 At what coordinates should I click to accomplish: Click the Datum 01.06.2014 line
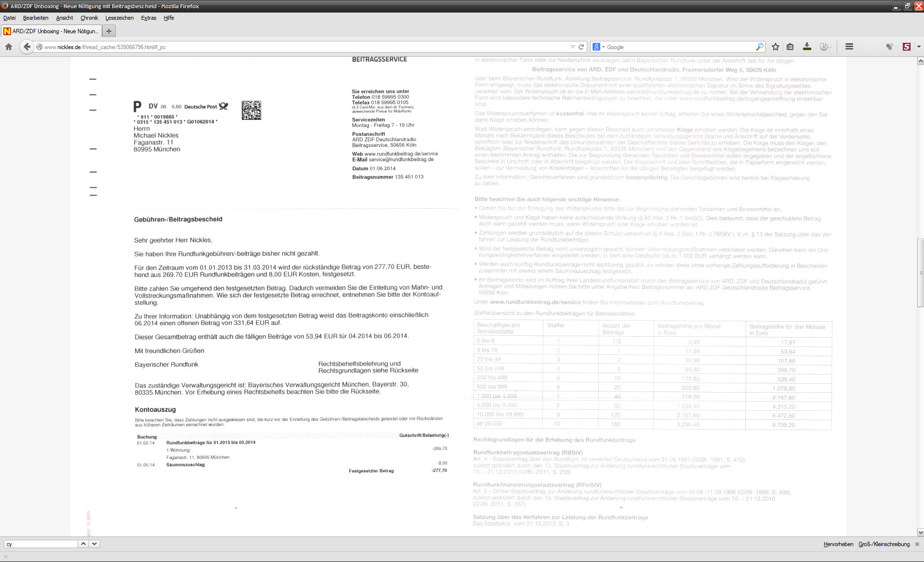click(374, 169)
